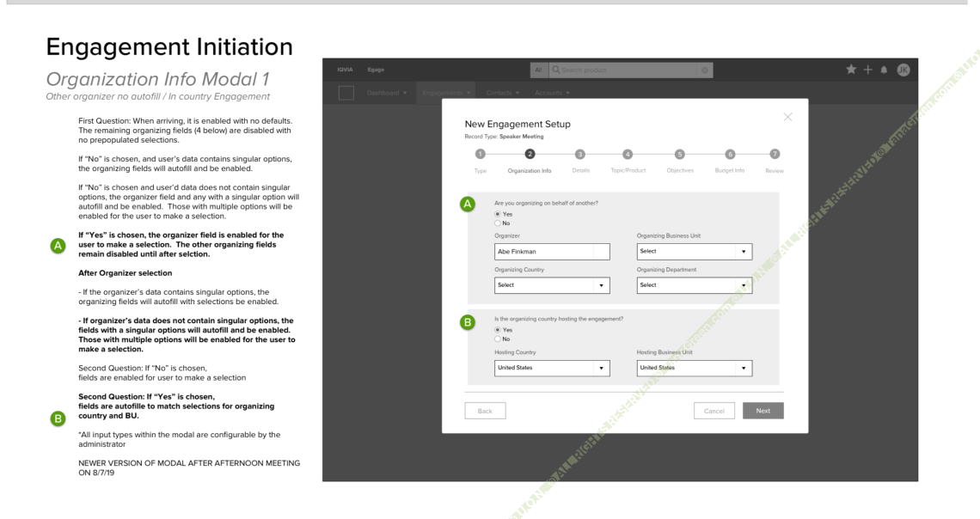Click 'Record Type: Speaker Meeting' text

[x=504, y=137]
